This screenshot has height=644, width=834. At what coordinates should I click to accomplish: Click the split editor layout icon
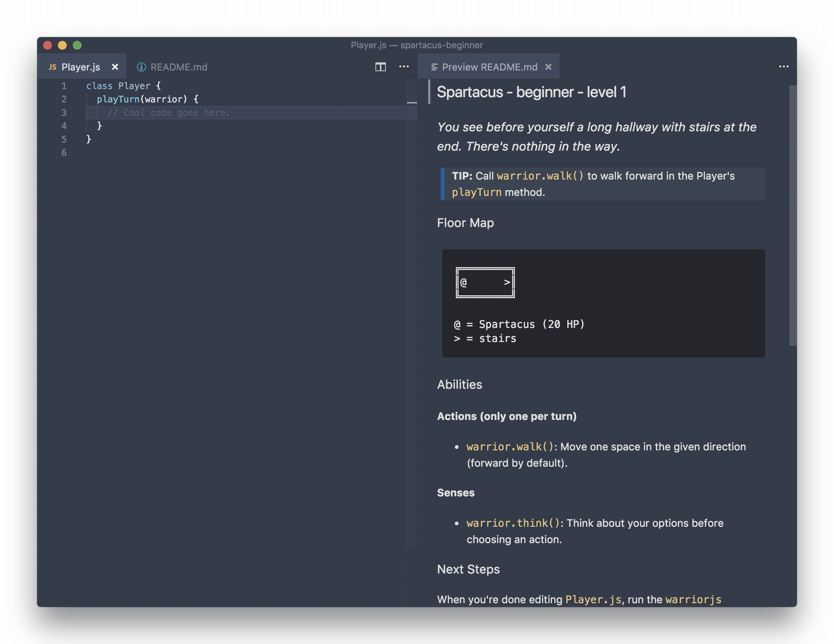tap(379, 66)
